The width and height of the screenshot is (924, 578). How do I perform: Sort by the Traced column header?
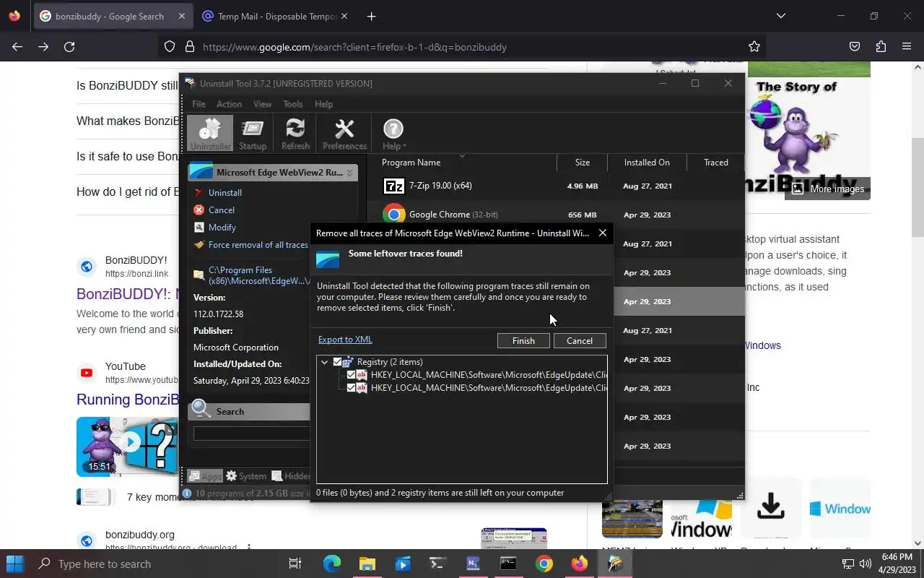pyautogui.click(x=715, y=163)
